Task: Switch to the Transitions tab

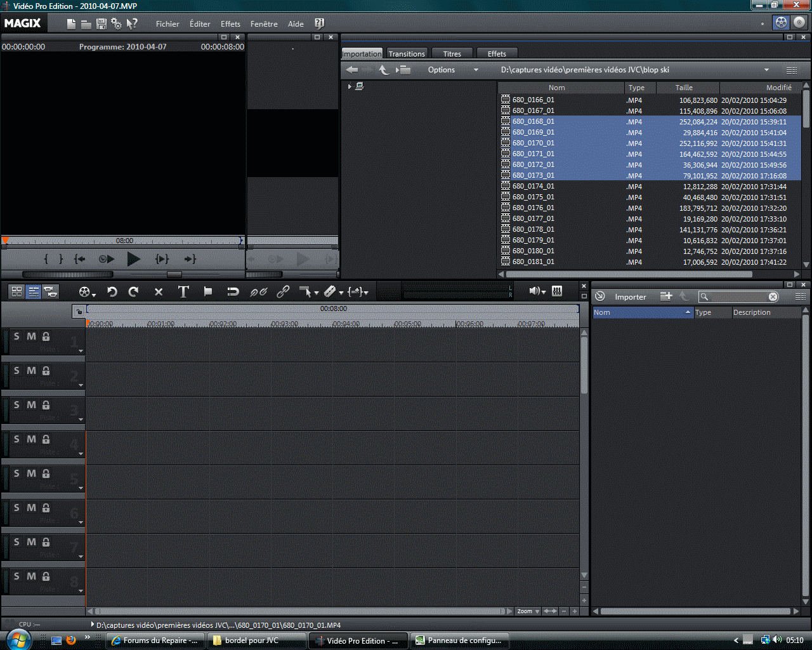Action: point(407,54)
